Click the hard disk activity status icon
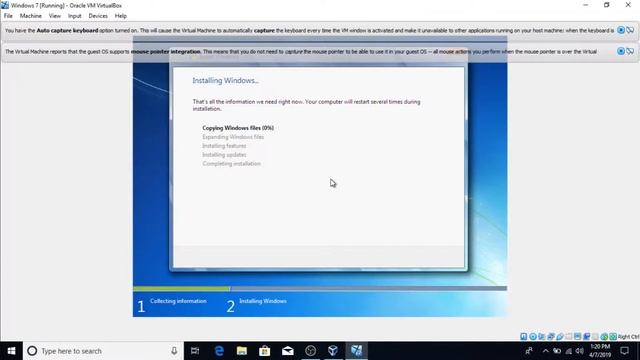This screenshot has height=360, width=640. pyautogui.click(x=523, y=336)
